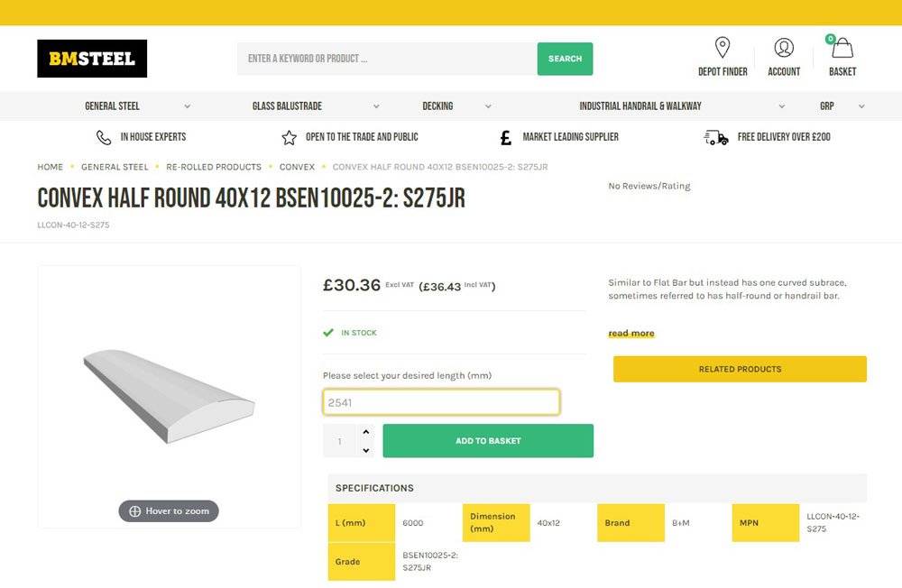Click the free delivery truck icon
Screen dimensions: 902x588
click(715, 137)
